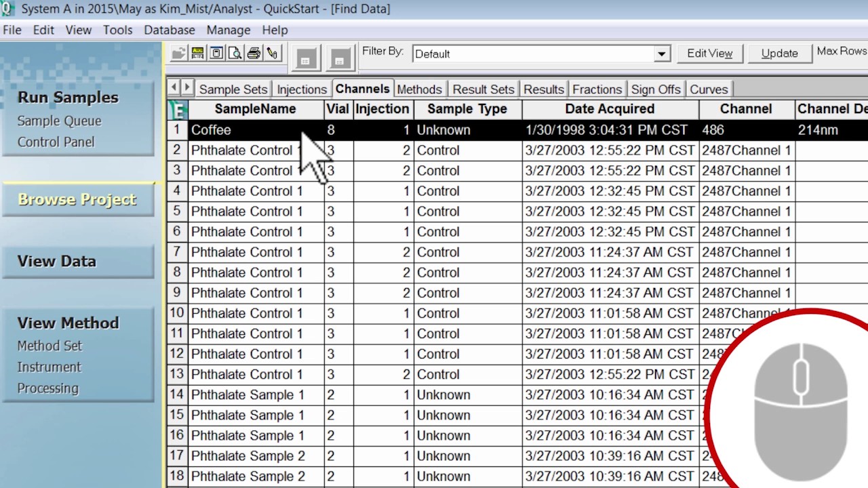Click the date cell in row 18

(610, 476)
